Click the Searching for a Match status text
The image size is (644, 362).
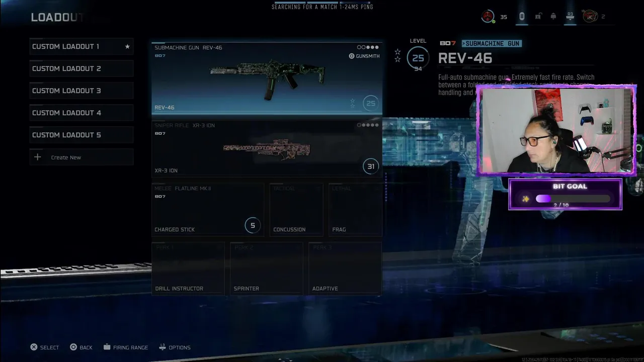click(x=323, y=7)
